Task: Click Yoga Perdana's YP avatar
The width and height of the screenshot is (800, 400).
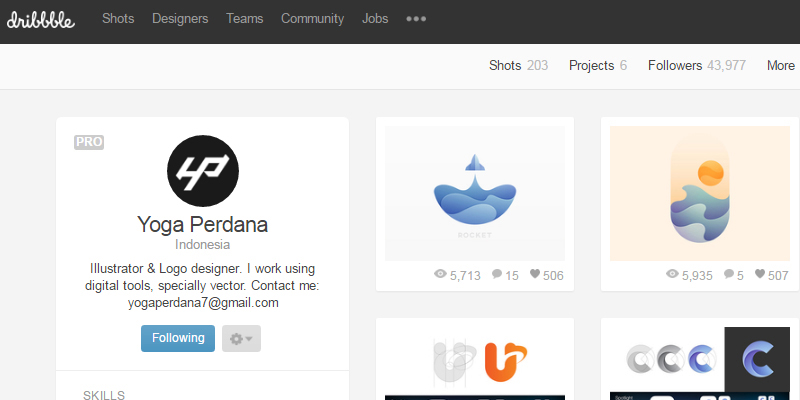Action: [203, 171]
